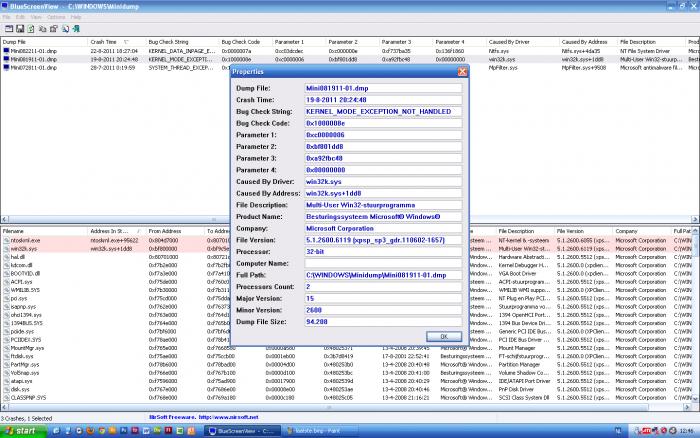Open the Edit menu
700x438 pixels.
[21, 17]
